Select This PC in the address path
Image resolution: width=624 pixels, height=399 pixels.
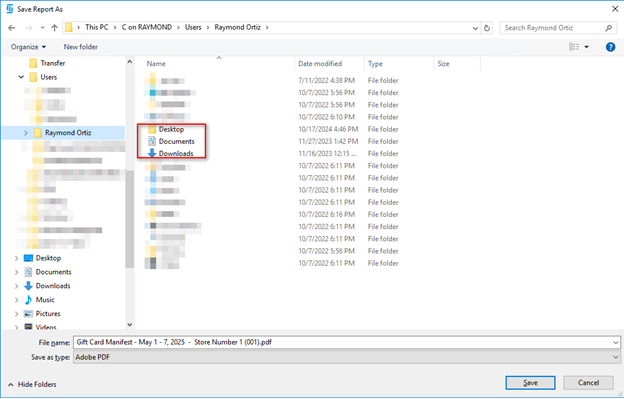point(97,27)
